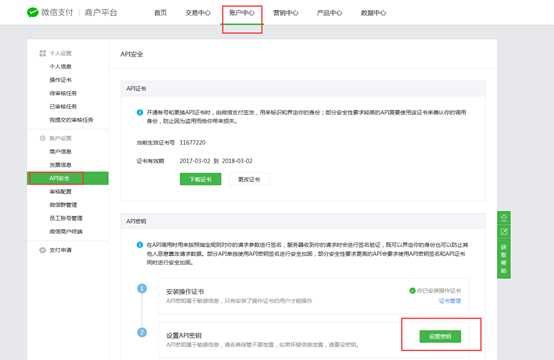Open 营销中心 in top navigation

pyautogui.click(x=286, y=13)
